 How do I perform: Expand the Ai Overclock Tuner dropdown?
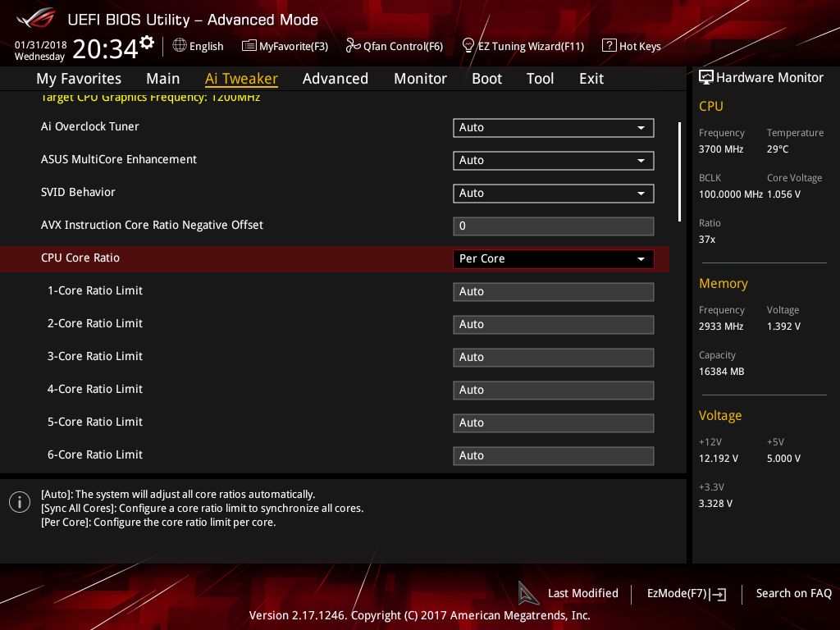coord(554,128)
